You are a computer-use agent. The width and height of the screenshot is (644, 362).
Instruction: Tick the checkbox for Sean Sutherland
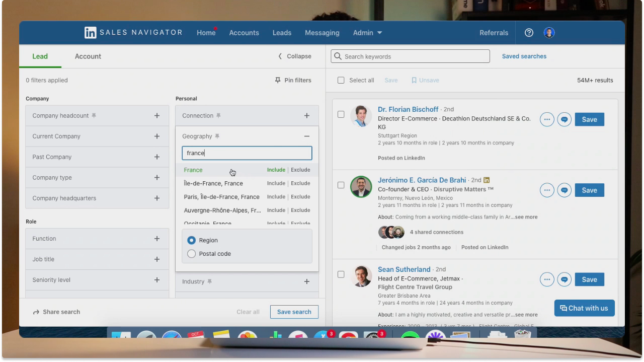(341, 274)
